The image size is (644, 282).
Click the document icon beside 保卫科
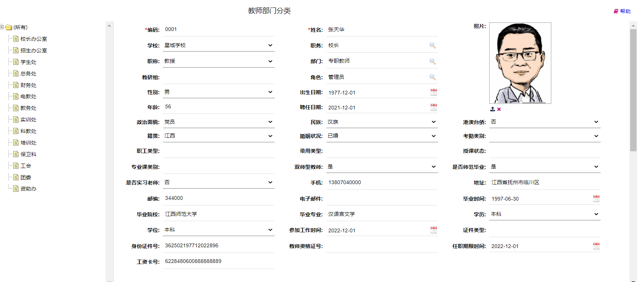16,154
